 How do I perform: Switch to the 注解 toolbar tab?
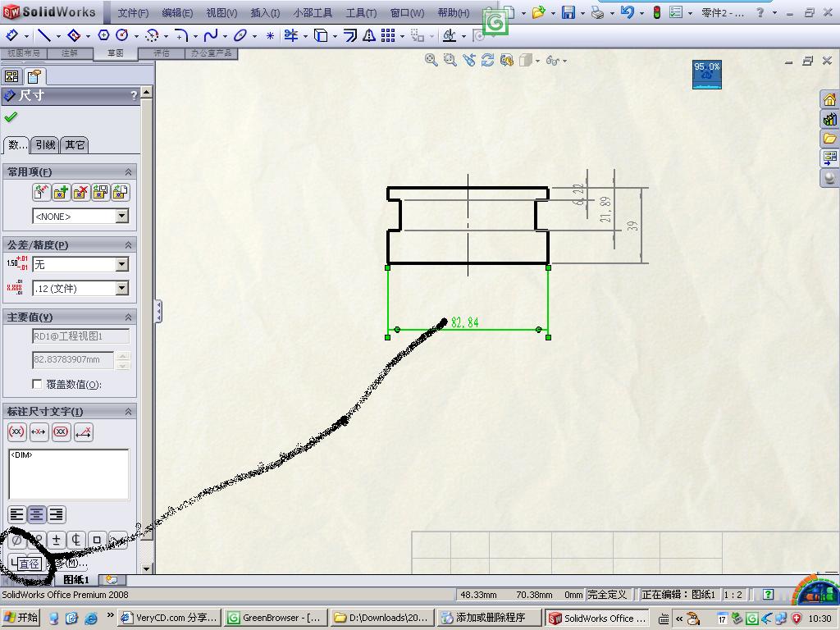(x=70, y=53)
